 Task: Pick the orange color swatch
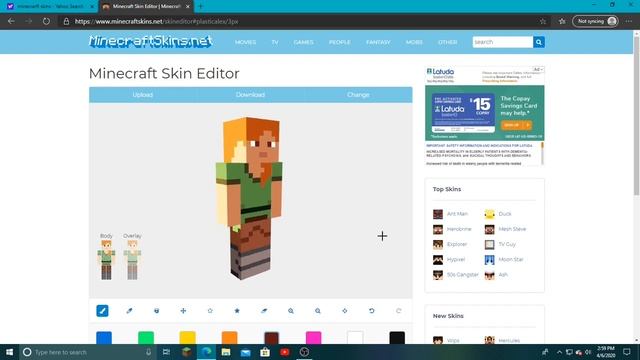pyautogui.click(x=230, y=338)
